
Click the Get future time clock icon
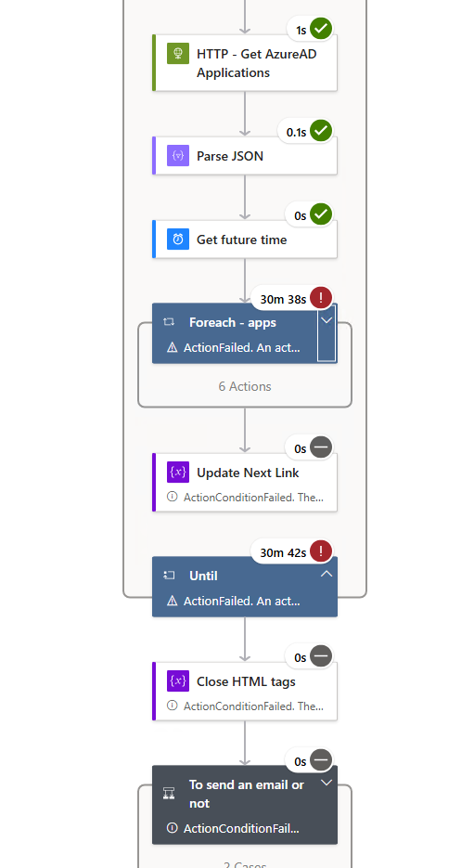click(x=178, y=240)
